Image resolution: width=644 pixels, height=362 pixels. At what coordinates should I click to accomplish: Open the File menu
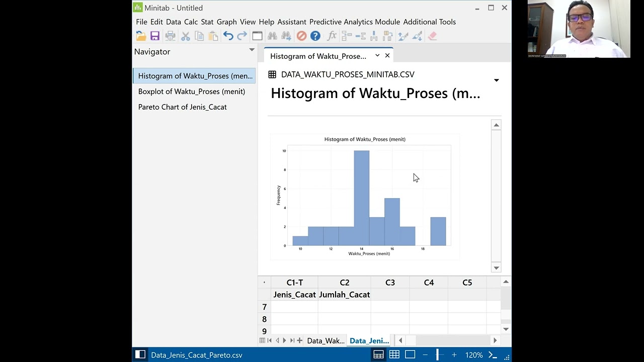(141, 22)
